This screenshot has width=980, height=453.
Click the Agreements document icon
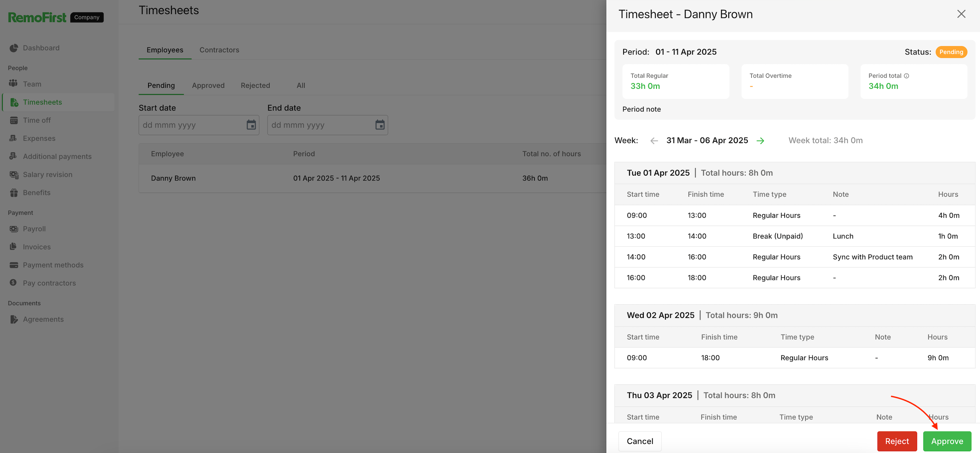[x=14, y=319]
